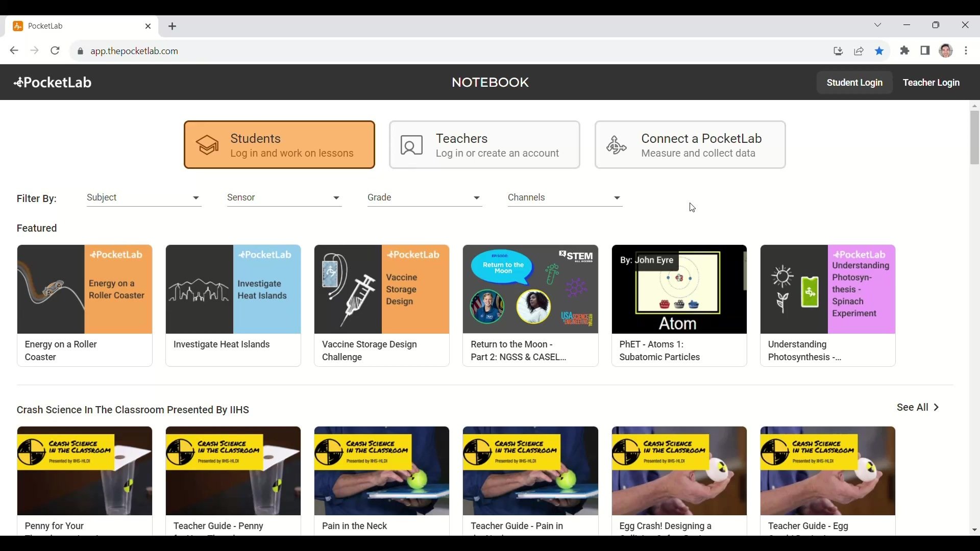Open the browser side panel icon
Viewport: 980px width, 551px height.
coord(925,51)
